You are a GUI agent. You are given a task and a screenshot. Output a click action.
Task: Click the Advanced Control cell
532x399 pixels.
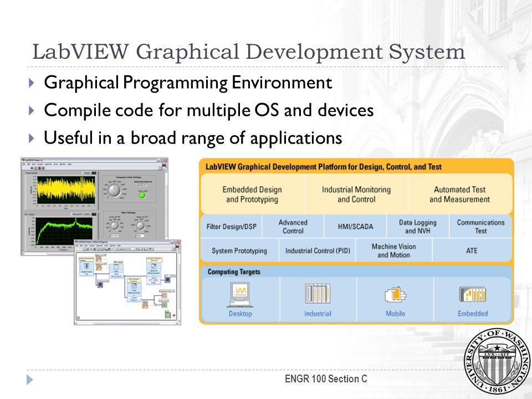click(x=293, y=226)
